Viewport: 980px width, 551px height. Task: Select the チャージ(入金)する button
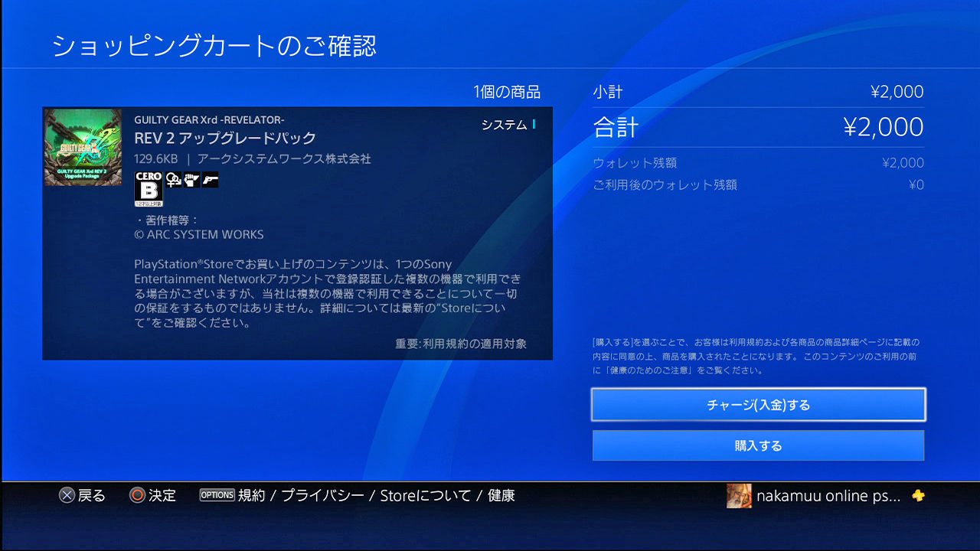(x=758, y=405)
